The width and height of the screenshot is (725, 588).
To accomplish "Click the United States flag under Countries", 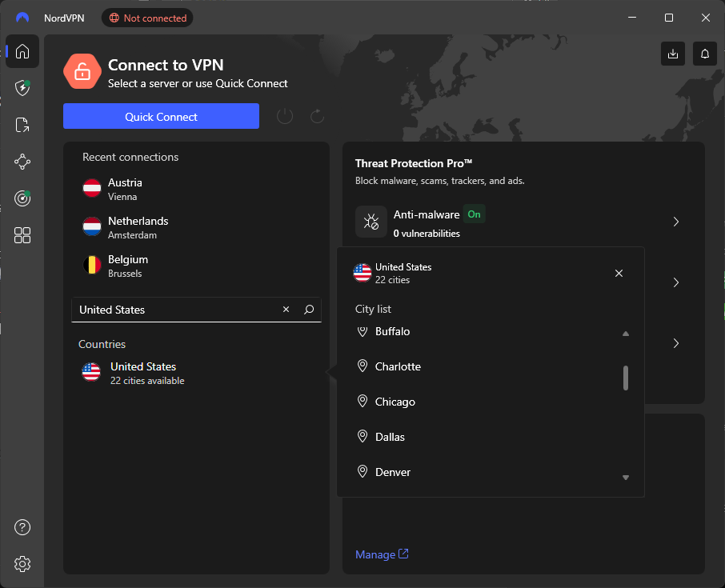I will (x=91, y=372).
